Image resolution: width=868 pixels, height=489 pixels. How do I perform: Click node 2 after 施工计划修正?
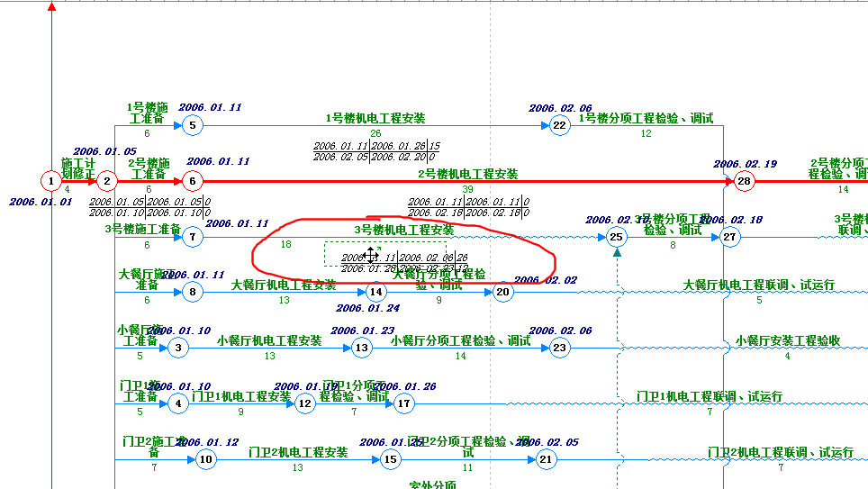(x=107, y=181)
